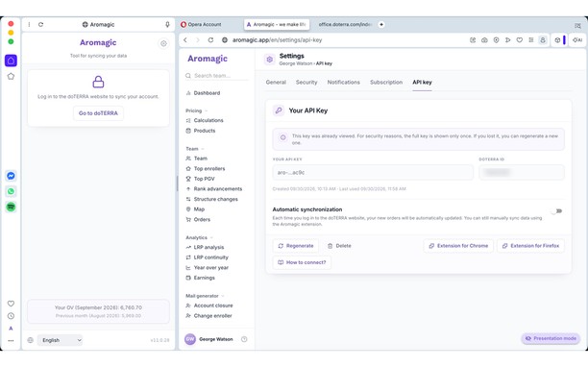Collapse the Pricing section
This screenshot has height=367, width=588.
(x=197, y=110)
